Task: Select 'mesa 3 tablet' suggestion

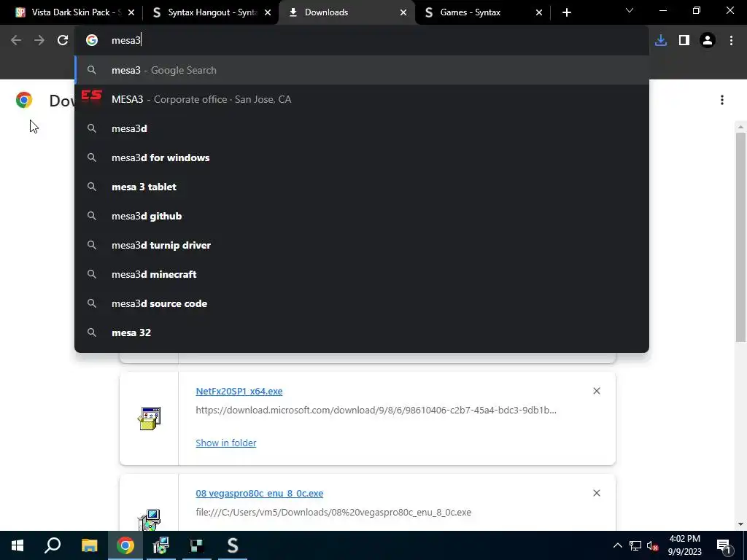Action: pos(362,187)
